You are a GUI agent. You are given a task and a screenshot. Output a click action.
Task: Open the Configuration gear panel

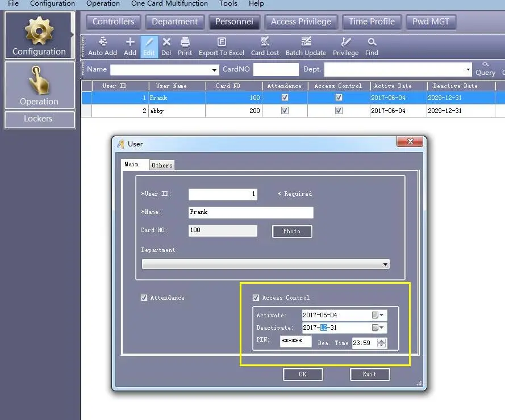[x=39, y=35]
